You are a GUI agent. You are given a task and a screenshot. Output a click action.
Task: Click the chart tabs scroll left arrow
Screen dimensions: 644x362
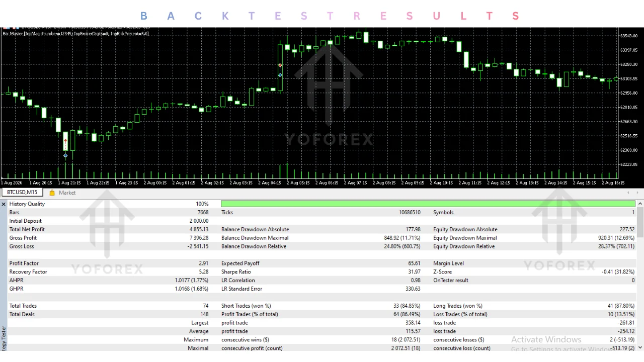tap(628, 193)
